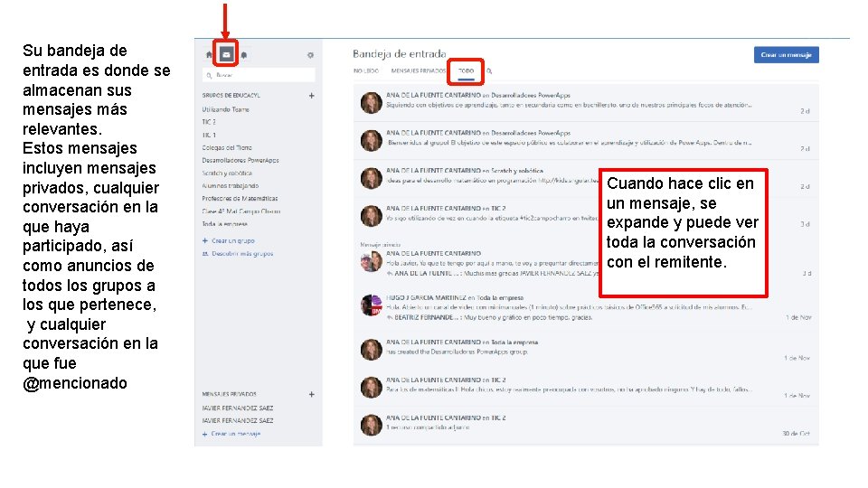
Task: Open Desarrolladores PowerApps in the sidebar
Action: 241,161
